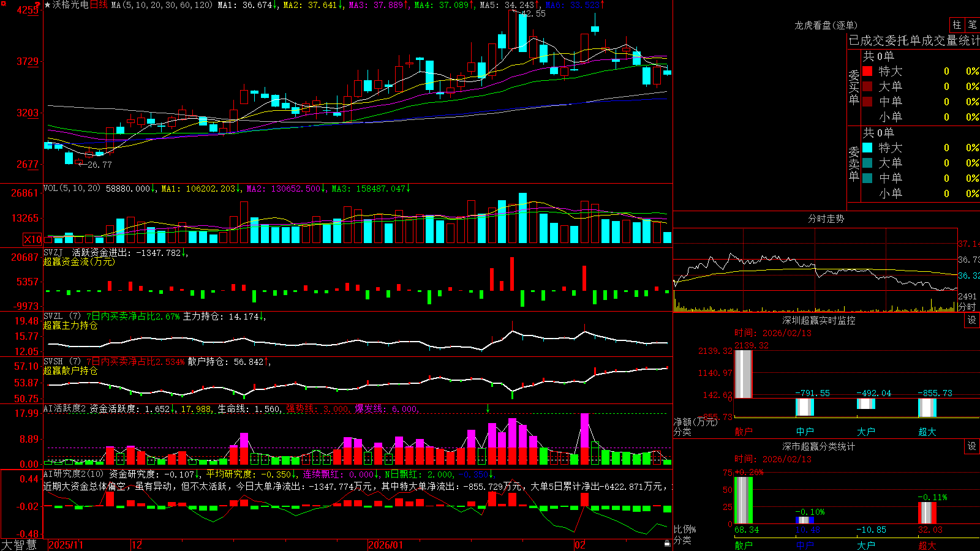Open the MA(5,10,20,30,60,120) indicator parameters
The image size is (980, 551).
click(x=162, y=5)
